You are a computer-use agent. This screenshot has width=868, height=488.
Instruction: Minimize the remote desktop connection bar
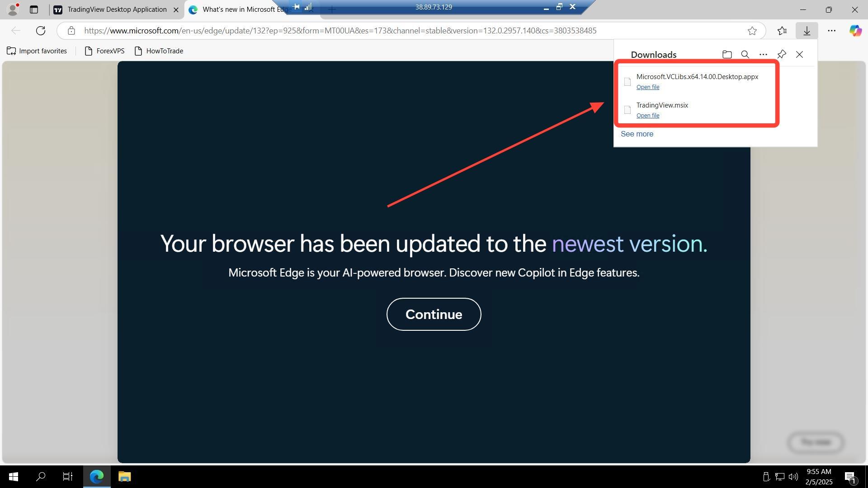[x=546, y=7]
